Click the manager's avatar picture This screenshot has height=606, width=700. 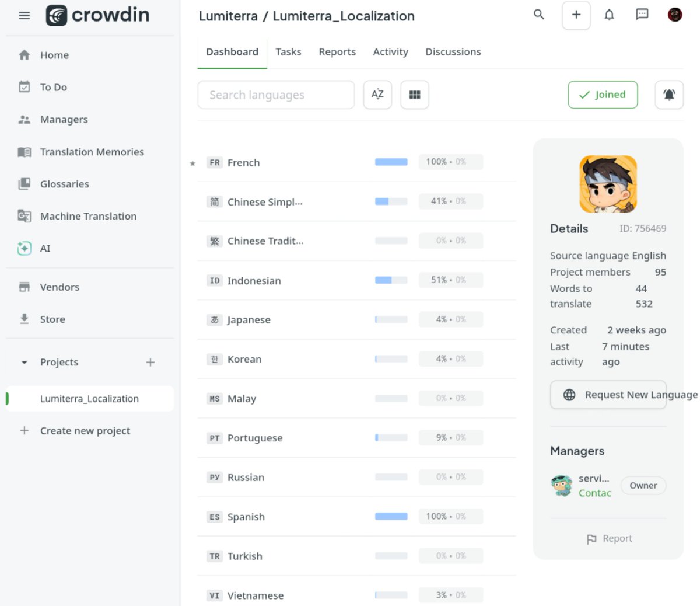562,485
